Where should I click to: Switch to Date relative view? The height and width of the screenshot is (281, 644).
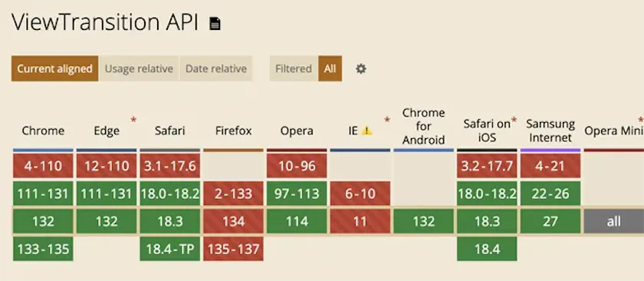(216, 68)
